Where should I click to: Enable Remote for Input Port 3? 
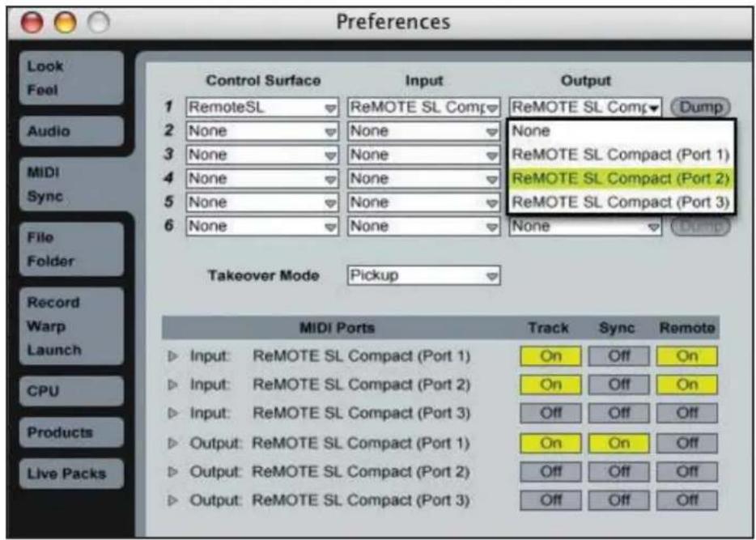[x=686, y=414]
